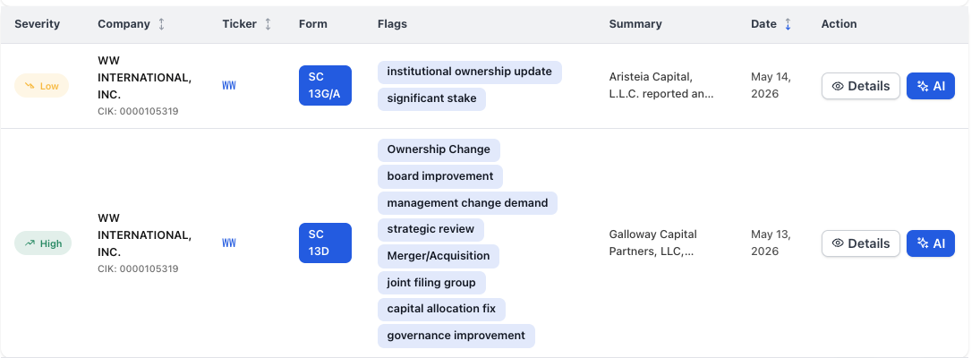
Task: Open Details for the May 13, 2026 filing
Action: (x=861, y=243)
